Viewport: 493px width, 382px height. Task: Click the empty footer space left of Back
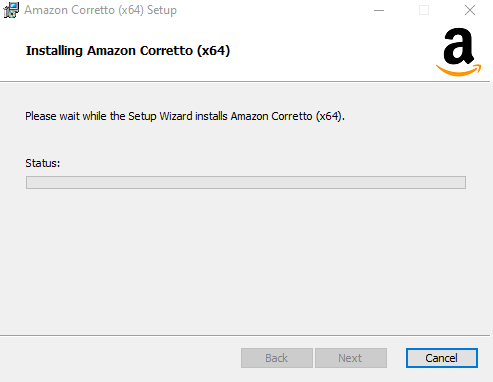point(120,358)
